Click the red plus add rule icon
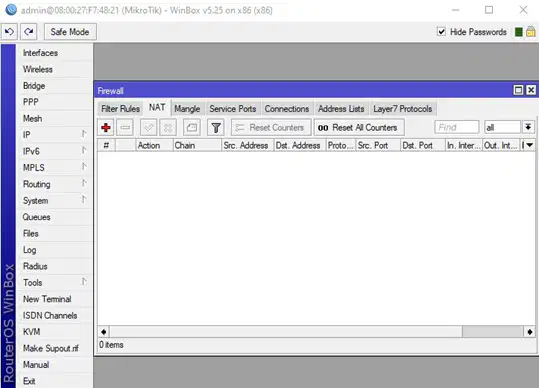 106,128
